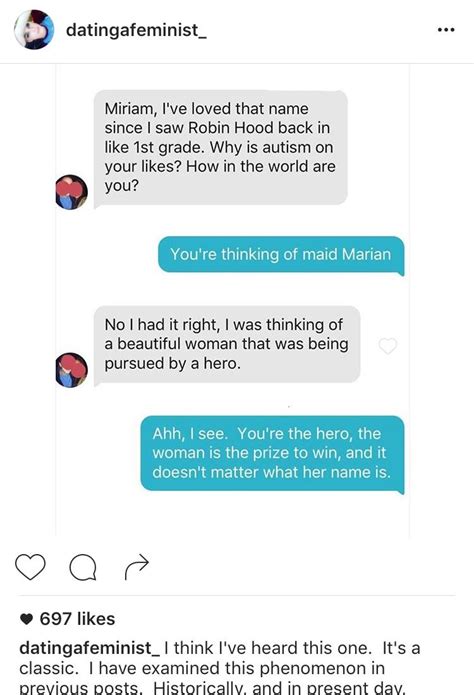Viewport: 474px width, 695px height.
Task: Select the blue 'Ahh, I see' reply bubble
Action: (x=272, y=453)
